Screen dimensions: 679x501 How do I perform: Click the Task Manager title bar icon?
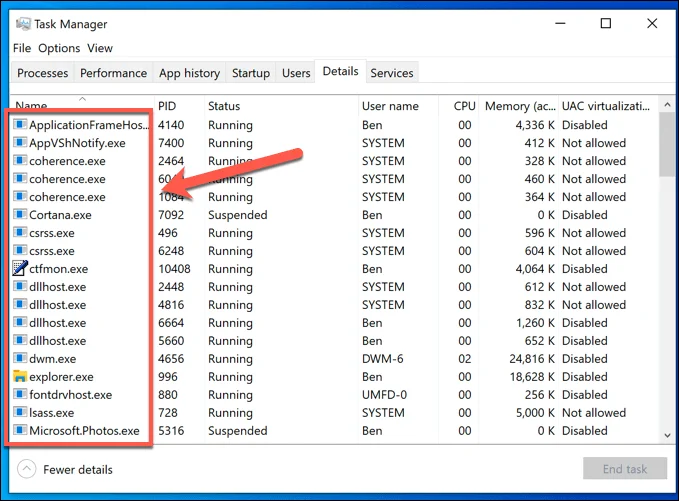[23, 23]
